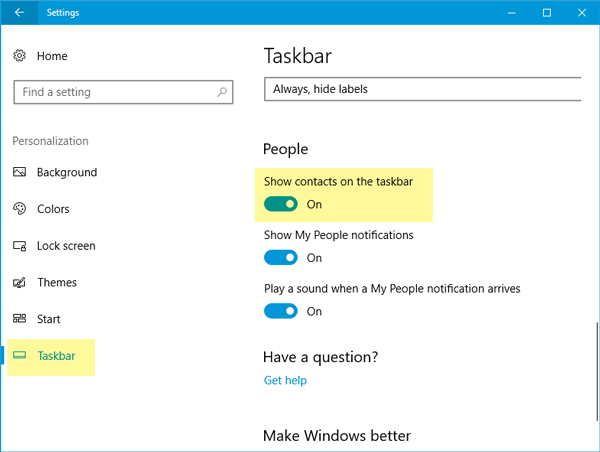Click the 'Personalization' category label
Image resolution: width=600 pixels, height=452 pixels.
click(51, 141)
